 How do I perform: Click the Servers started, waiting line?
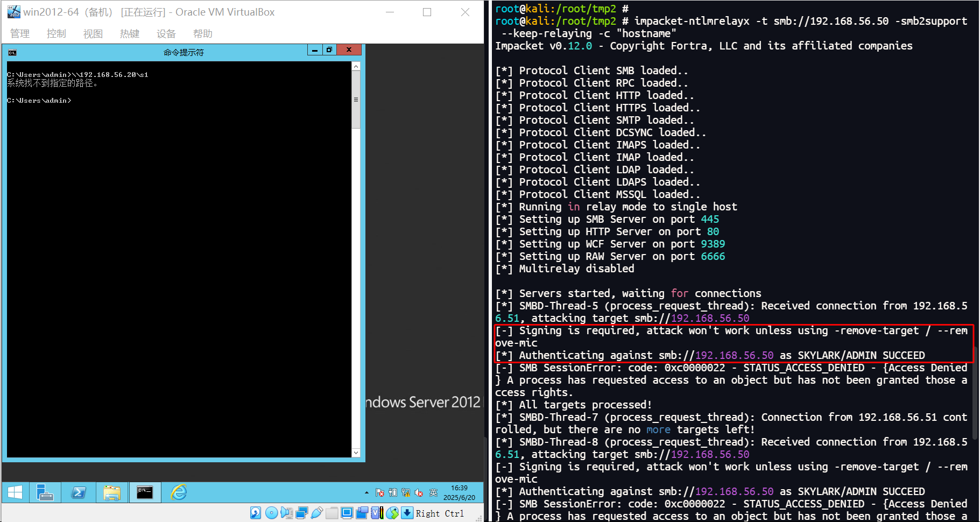pos(628,293)
